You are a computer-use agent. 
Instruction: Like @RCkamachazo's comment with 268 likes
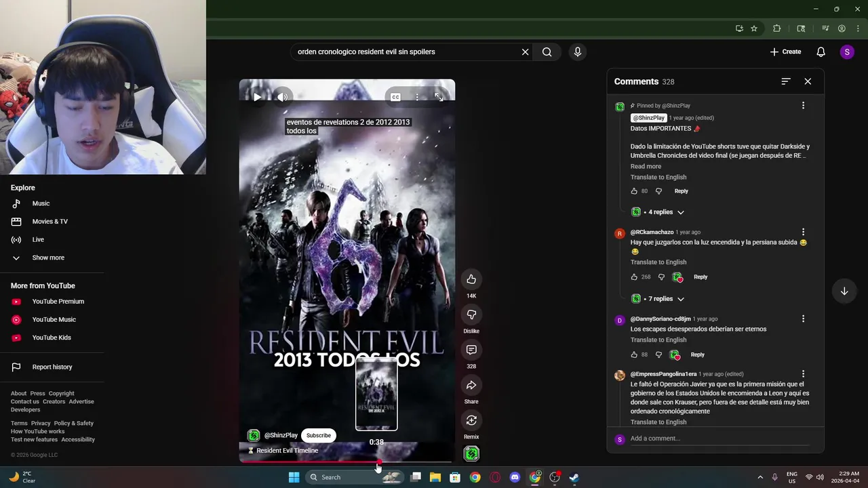634,277
